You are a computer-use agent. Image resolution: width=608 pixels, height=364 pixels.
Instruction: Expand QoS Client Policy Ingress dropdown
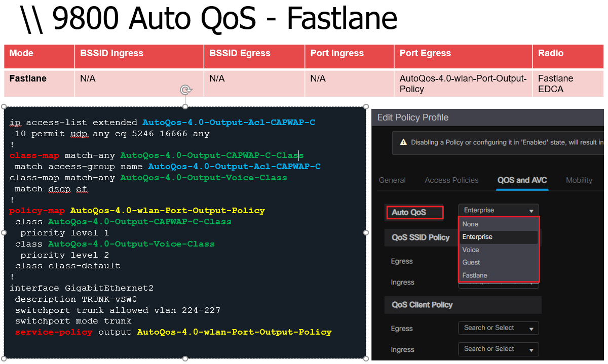(x=498, y=349)
